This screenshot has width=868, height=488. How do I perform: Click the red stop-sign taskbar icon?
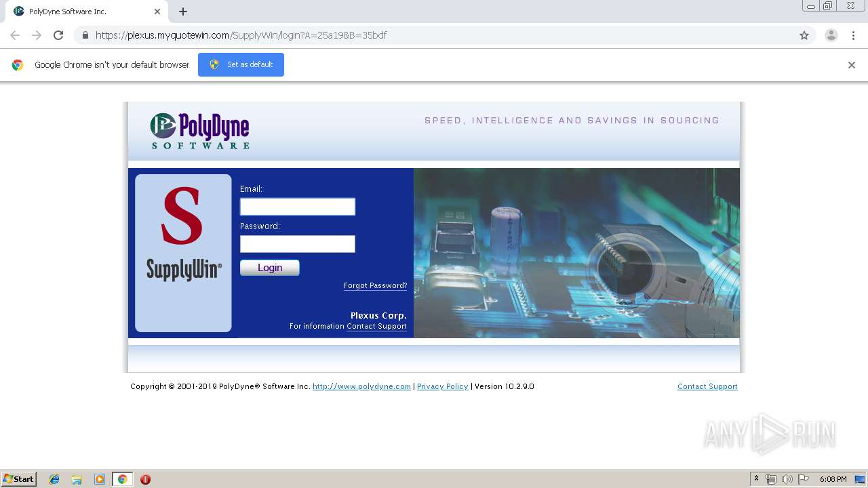tap(145, 479)
